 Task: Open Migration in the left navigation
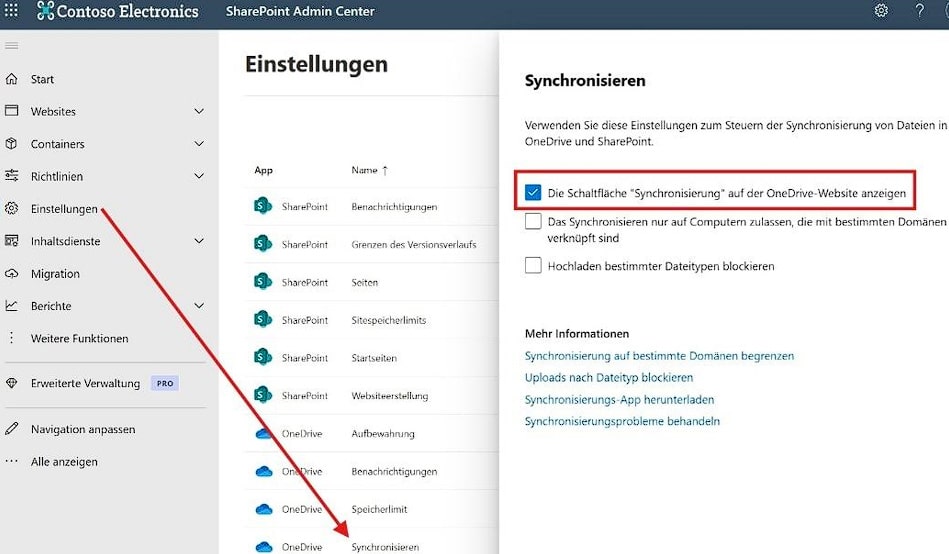click(x=55, y=274)
